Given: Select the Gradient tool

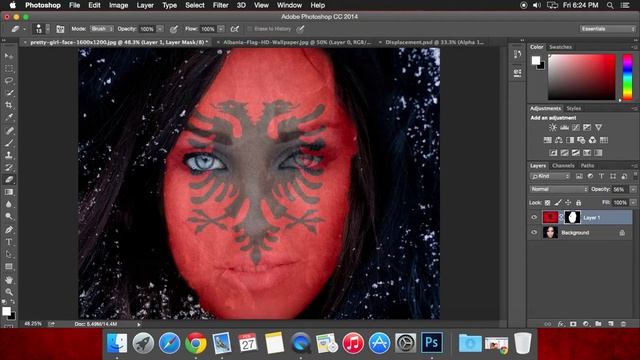Looking at the screenshot, I should 9,192.
